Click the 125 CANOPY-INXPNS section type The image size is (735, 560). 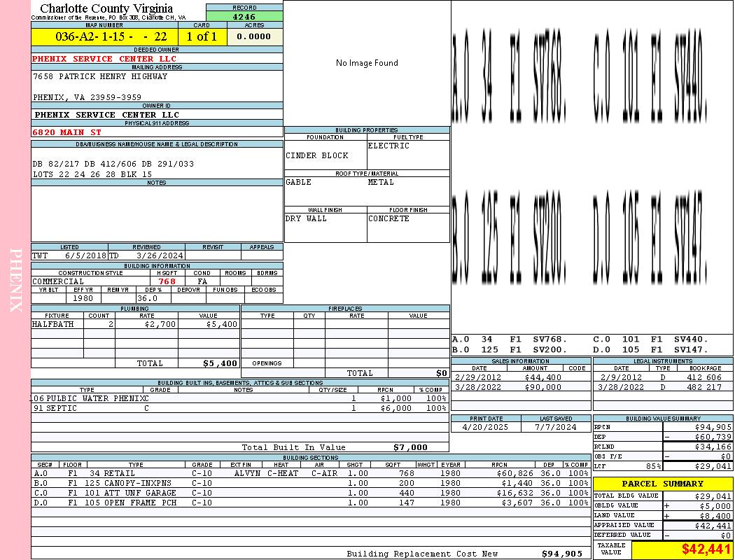click(128, 483)
